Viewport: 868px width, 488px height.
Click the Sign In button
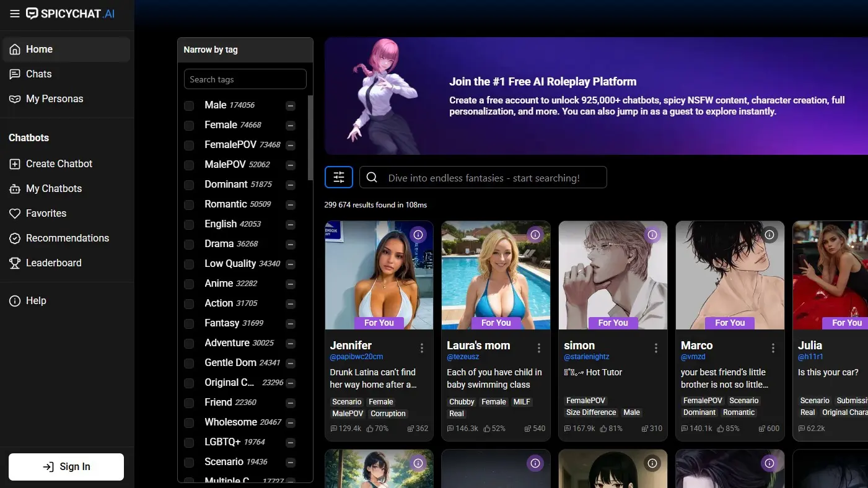coord(66,467)
